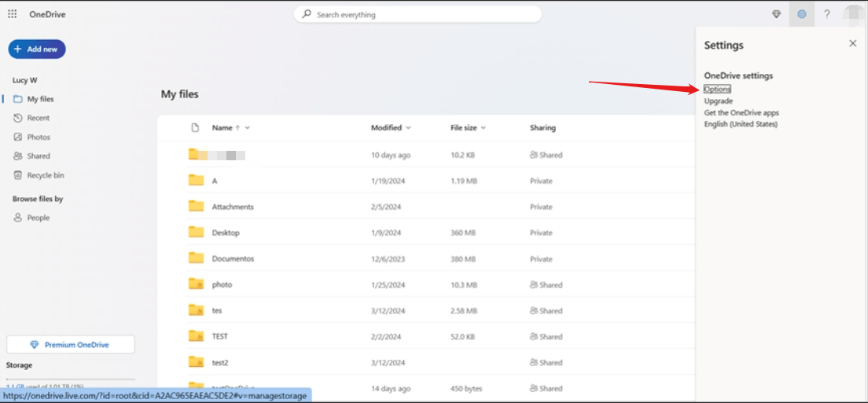Click the 360 MB file size
This screenshot has height=403, width=868.
pos(463,233)
